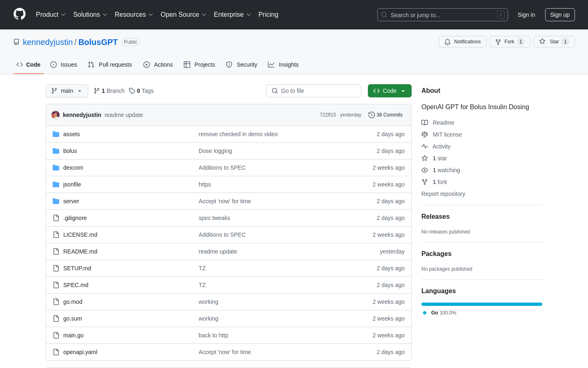Click the Sign in link
Image resolution: width=588 pixels, height=368 pixels.
[526, 15]
